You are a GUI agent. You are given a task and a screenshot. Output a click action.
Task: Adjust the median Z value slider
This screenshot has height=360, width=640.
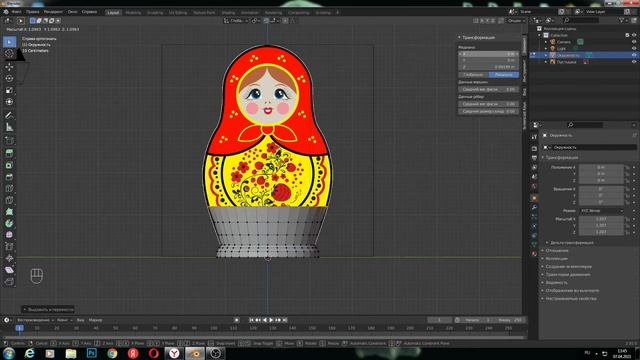pyautogui.click(x=489, y=67)
